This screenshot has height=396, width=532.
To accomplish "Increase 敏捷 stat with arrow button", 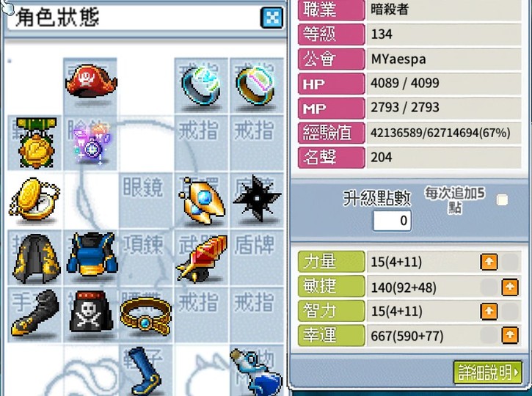I will point(510,287).
